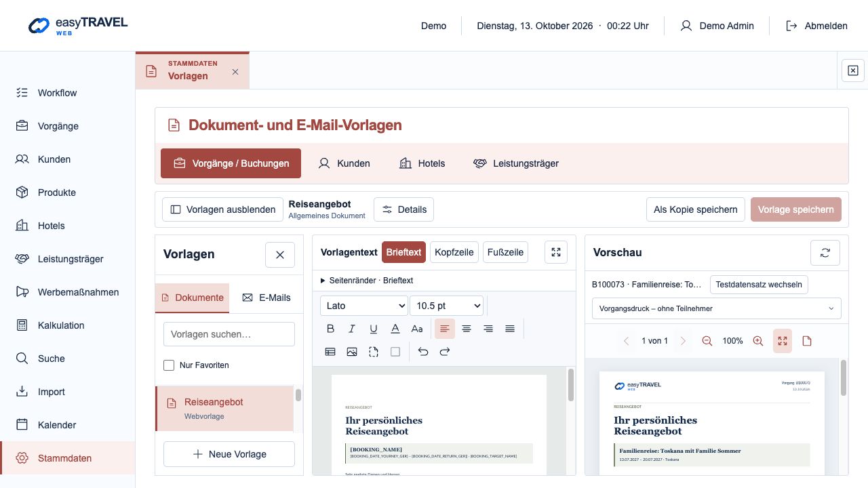
Task: Underline the selected template text
Action: tap(374, 329)
